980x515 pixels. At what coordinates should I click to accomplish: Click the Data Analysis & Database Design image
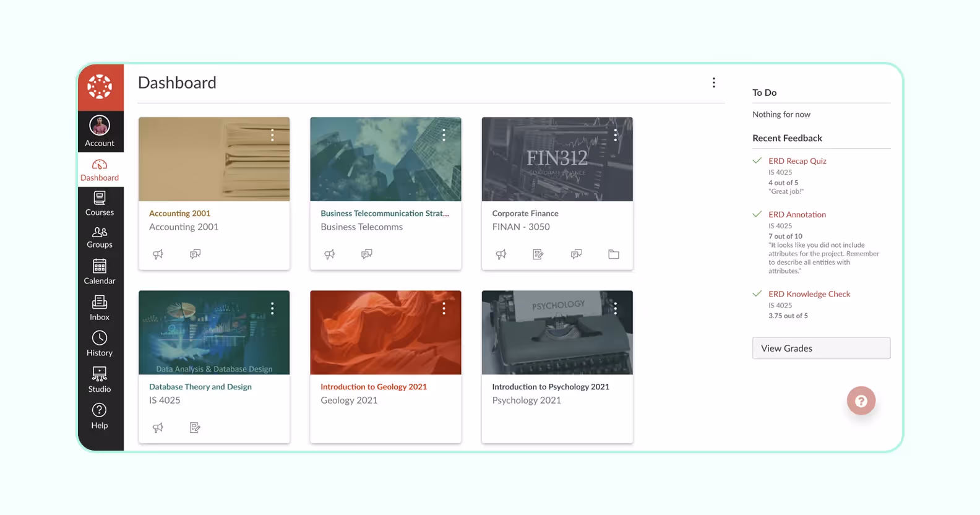tap(214, 332)
